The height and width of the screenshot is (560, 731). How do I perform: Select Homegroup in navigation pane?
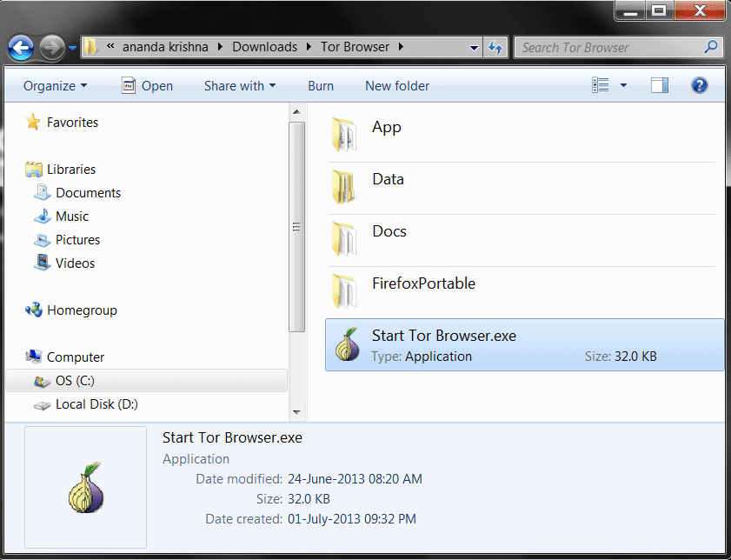pyautogui.click(x=82, y=310)
